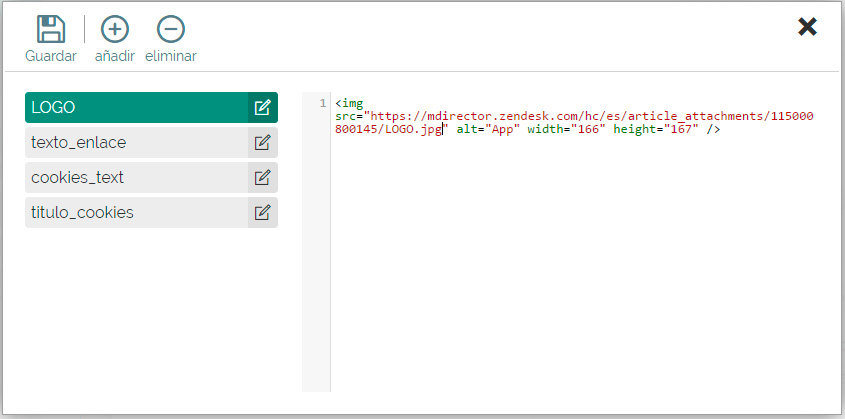Pick the titulo_cookies list item
The height and width of the screenshot is (419, 845).
tap(136, 213)
